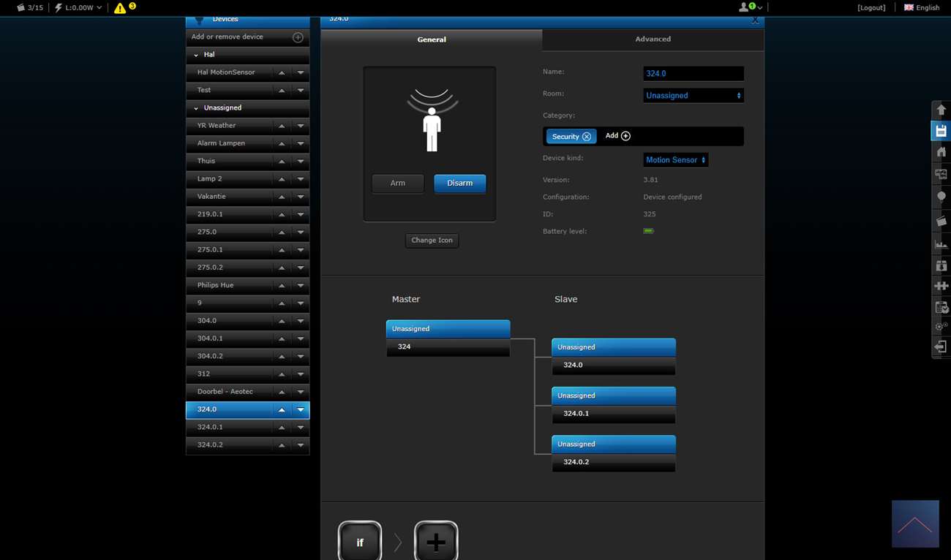Remove the Security category tag
Image resolution: width=951 pixels, height=560 pixels.
[587, 137]
